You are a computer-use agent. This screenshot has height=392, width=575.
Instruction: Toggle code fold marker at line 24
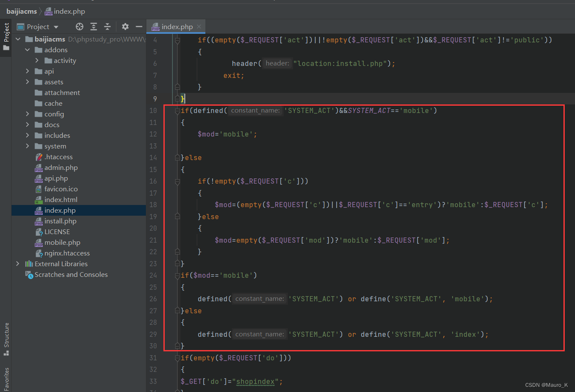177,276
